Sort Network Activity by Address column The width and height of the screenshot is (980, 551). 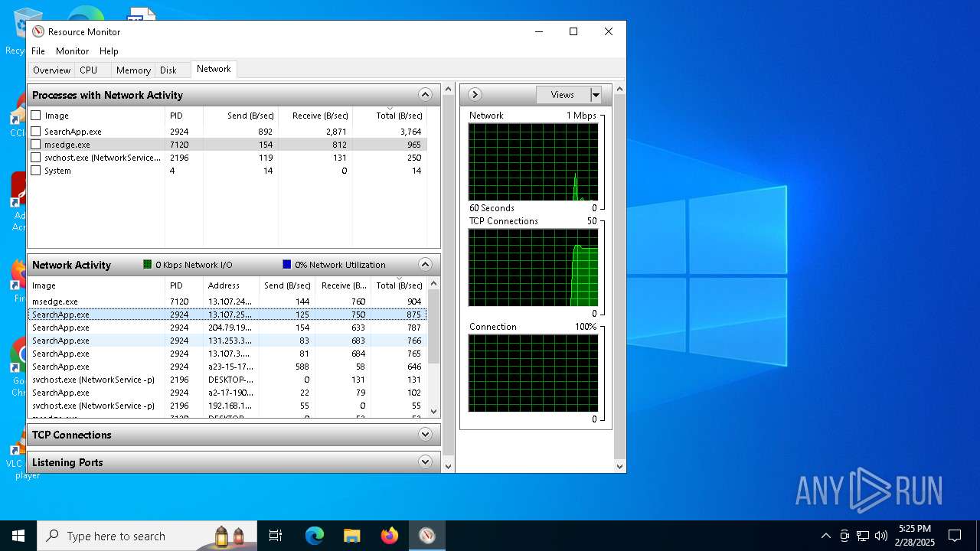[231, 285]
